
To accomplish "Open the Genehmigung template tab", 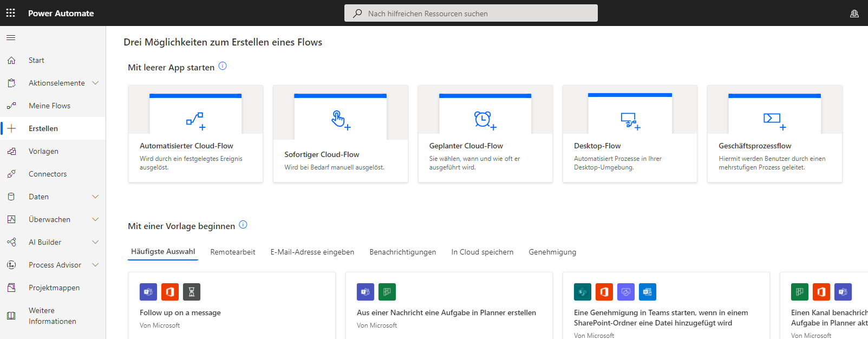I will 552,252.
